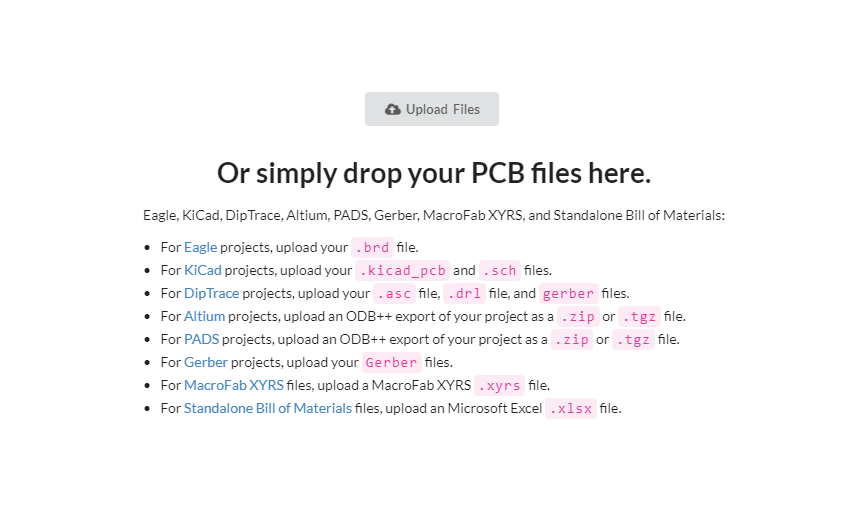This screenshot has height=528, width=858.
Task: Open the KiCad link
Action: [x=202, y=270]
